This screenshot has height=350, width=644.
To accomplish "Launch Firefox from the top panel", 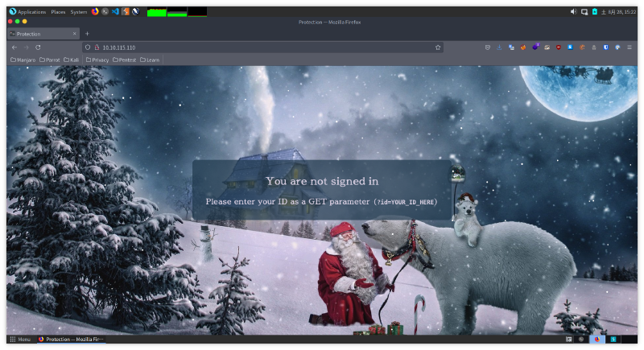I will [95, 12].
